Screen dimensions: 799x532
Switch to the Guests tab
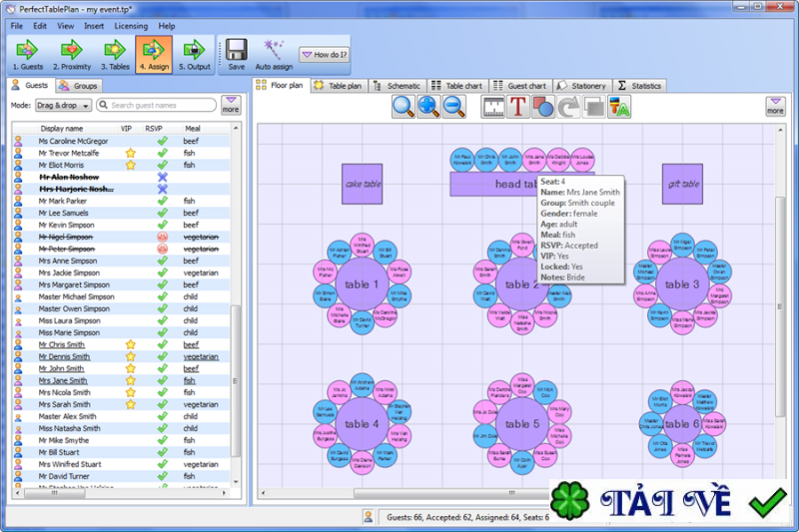pos(31,85)
